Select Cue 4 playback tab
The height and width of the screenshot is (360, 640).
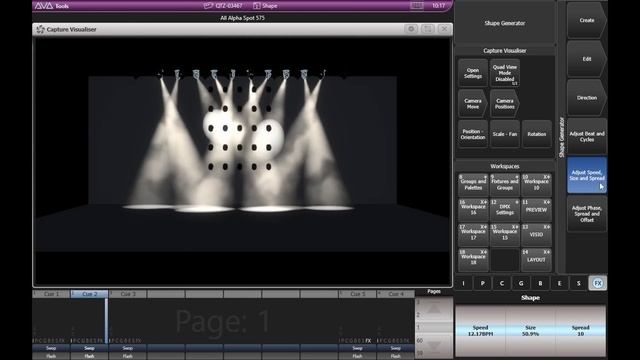pos(396,294)
